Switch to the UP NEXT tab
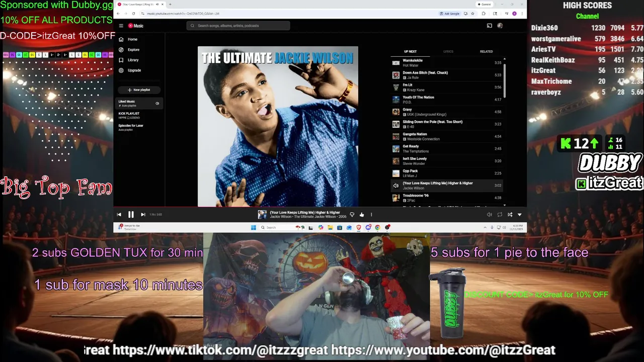 coord(410,51)
